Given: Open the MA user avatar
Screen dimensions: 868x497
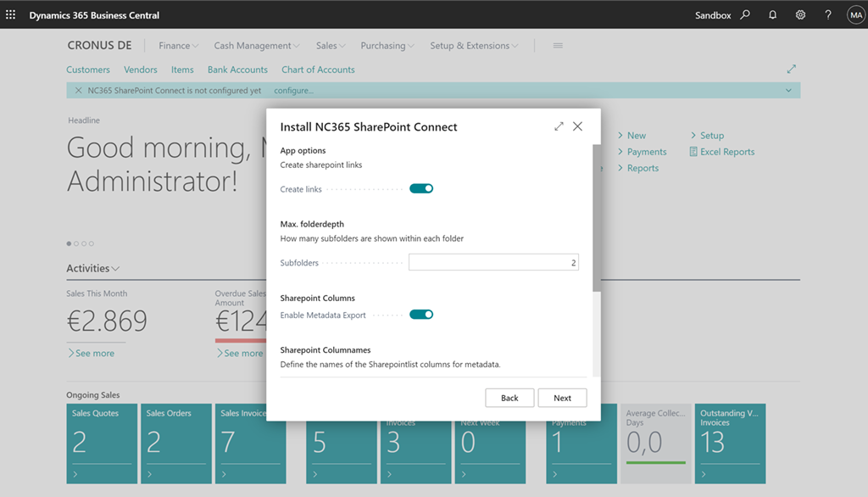Looking at the screenshot, I should click(x=856, y=15).
